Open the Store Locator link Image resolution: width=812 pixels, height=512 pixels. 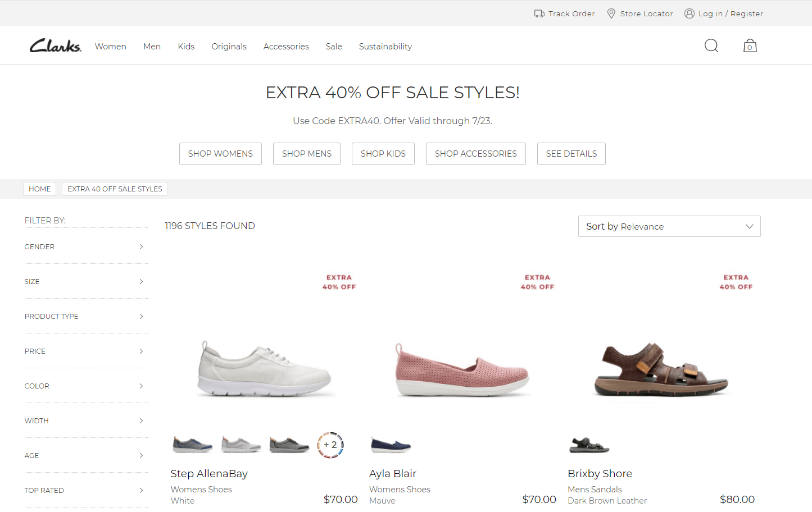(x=647, y=13)
